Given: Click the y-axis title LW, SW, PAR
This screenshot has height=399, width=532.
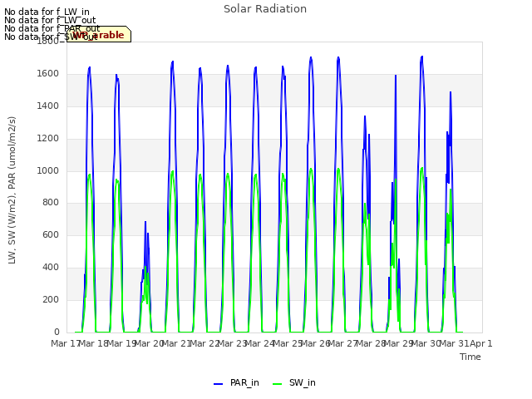Looking at the screenshot, I should tap(12, 190).
